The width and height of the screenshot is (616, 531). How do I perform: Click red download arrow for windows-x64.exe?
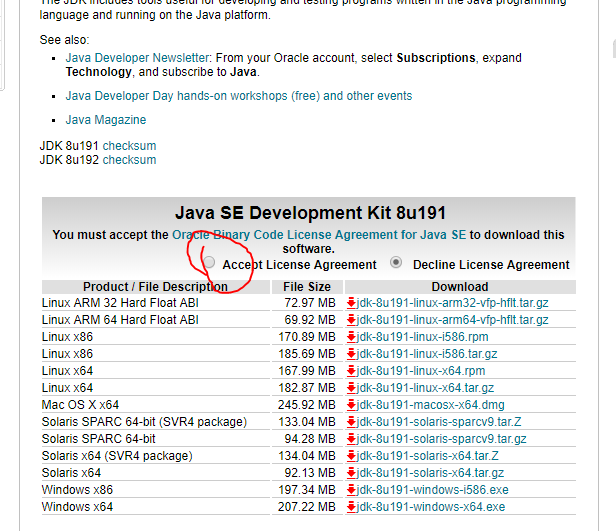pyautogui.click(x=351, y=507)
